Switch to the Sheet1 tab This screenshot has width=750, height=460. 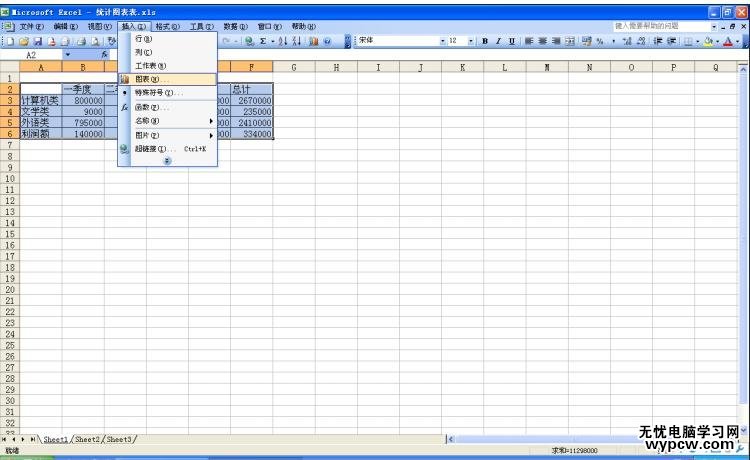[55, 439]
